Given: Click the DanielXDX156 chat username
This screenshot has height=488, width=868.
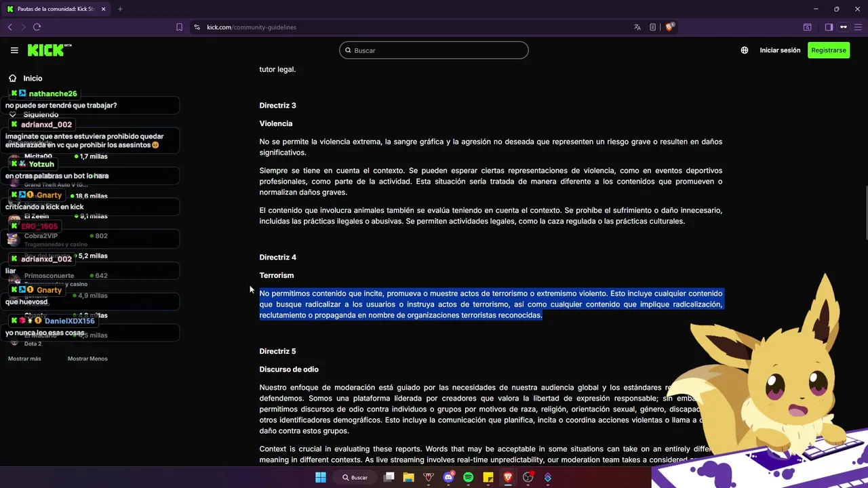Looking at the screenshot, I should point(70,321).
